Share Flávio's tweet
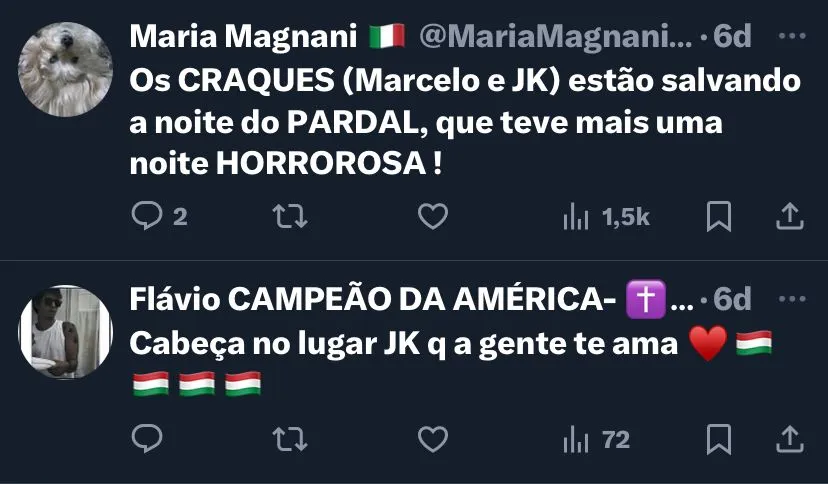 click(789, 439)
